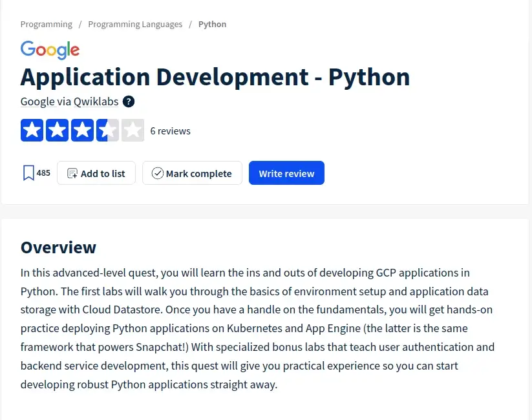Open the 6 reviews link
The image size is (532, 420).
coord(170,131)
